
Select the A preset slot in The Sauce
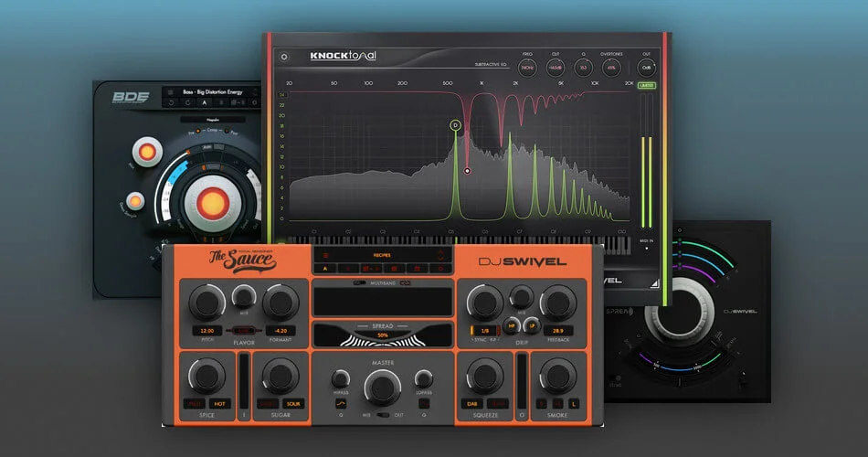pyautogui.click(x=325, y=269)
